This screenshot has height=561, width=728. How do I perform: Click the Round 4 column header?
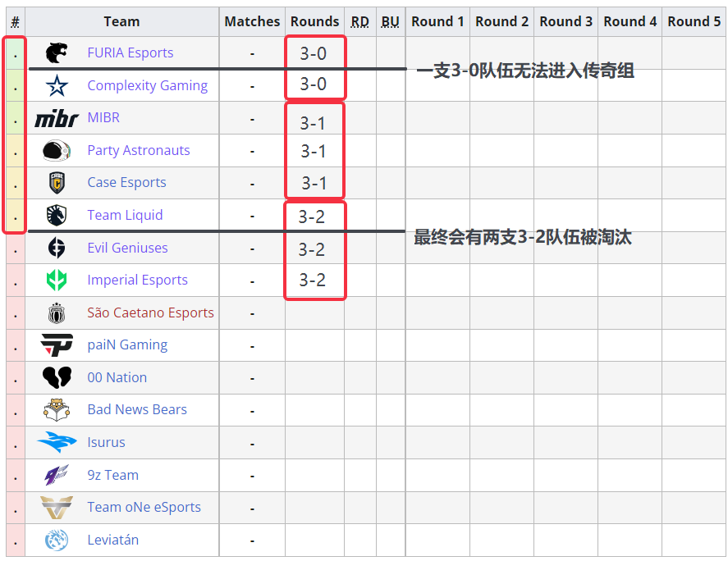[630, 22]
